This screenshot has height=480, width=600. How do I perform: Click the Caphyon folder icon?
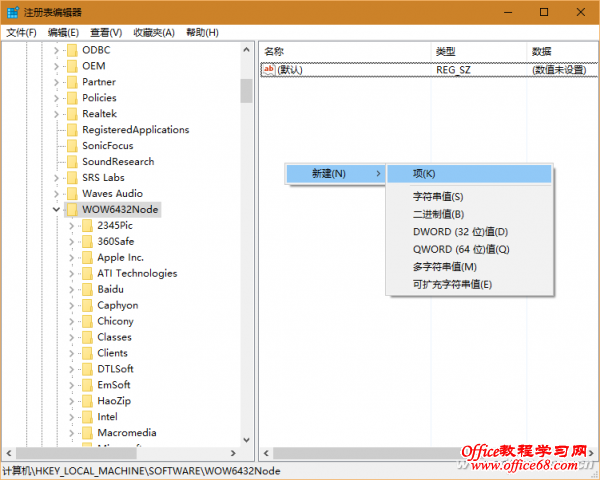tap(87, 305)
